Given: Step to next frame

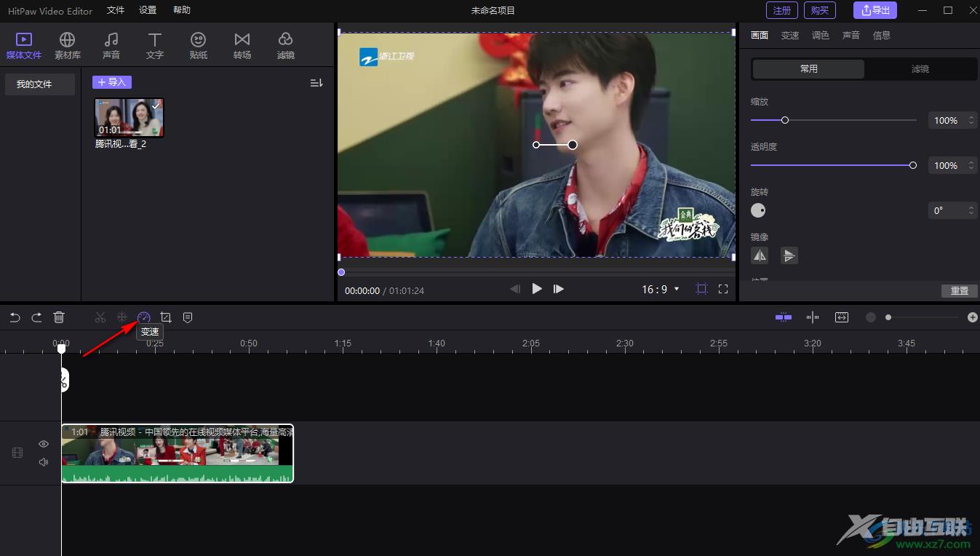Looking at the screenshot, I should coord(559,289).
